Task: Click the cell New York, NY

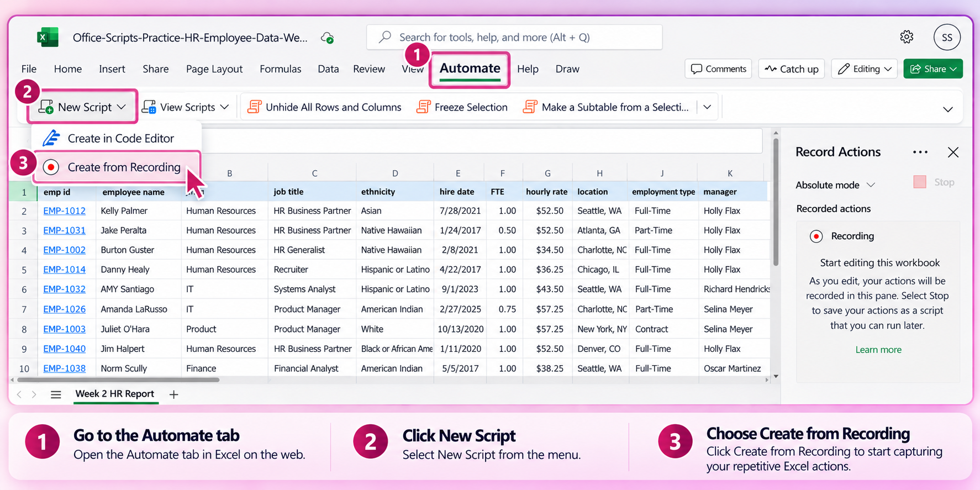Action: (x=601, y=329)
